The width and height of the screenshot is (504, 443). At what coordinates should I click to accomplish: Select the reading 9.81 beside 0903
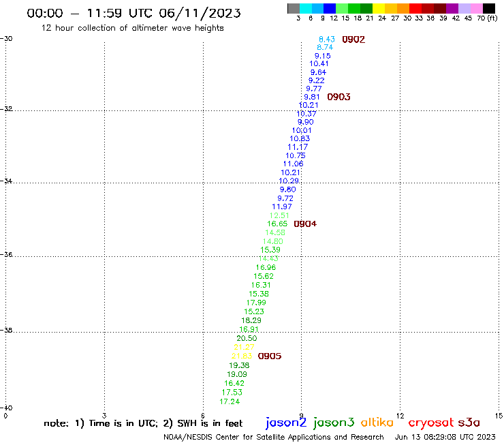click(x=312, y=97)
